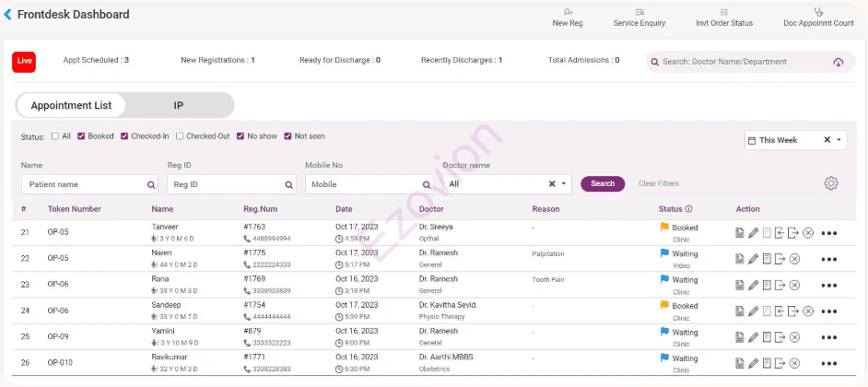868x387 pixels.
Task: Click the Status info icon in table header
Action: click(x=689, y=209)
